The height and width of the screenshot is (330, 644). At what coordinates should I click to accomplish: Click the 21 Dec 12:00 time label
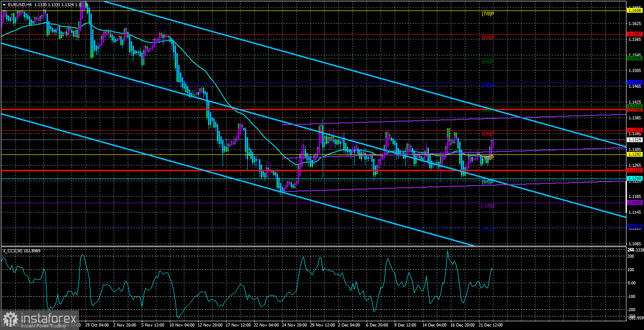pos(492,325)
